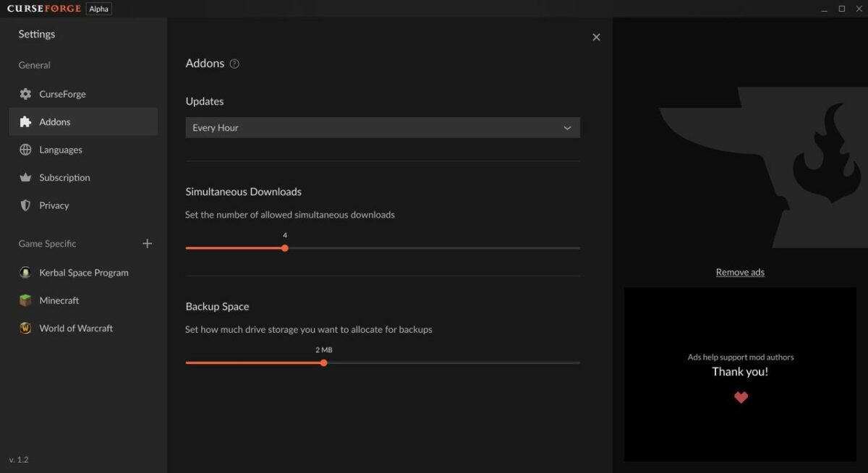Click the General section header
The width and height of the screenshot is (868, 473).
point(34,65)
